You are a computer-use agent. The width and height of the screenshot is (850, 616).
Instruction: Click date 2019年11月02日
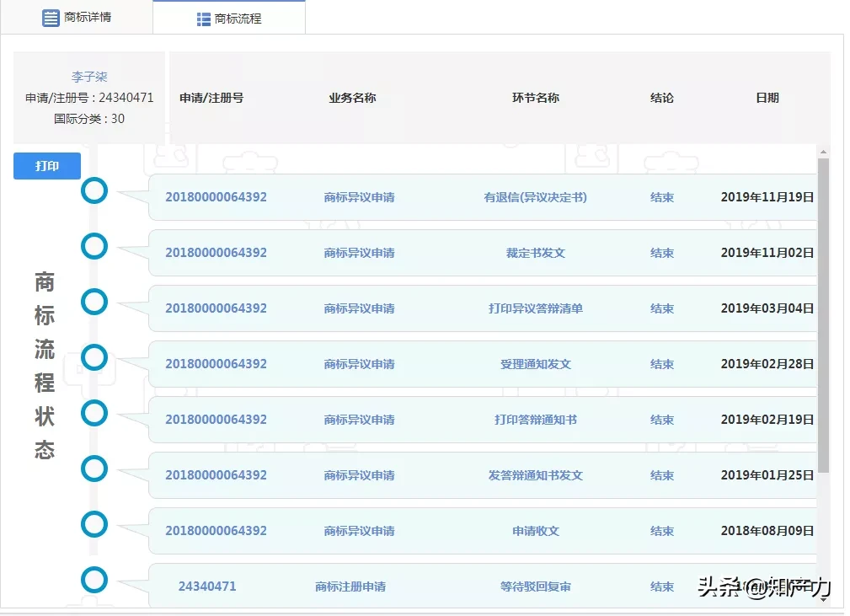point(767,254)
